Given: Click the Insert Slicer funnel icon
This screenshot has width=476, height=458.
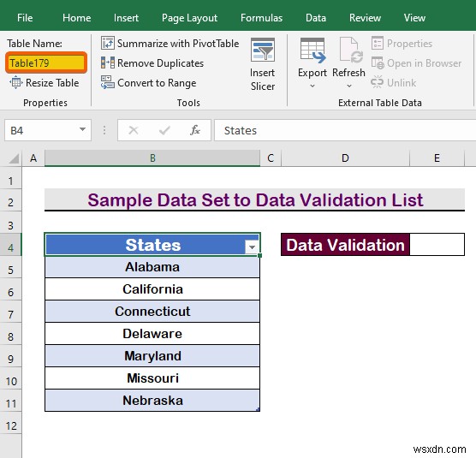Looking at the screenshot, I should (263, 50).
